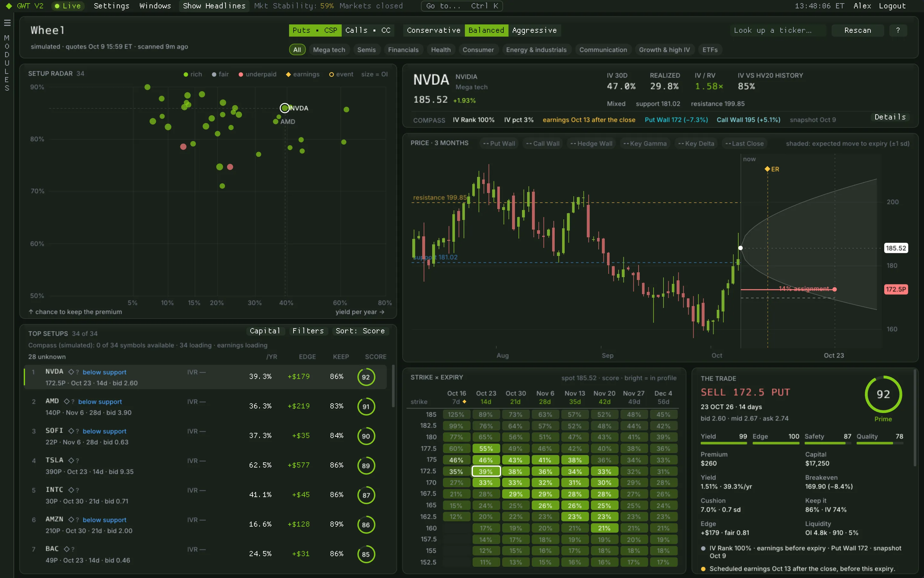Click Logout

[x=892, y=6]
